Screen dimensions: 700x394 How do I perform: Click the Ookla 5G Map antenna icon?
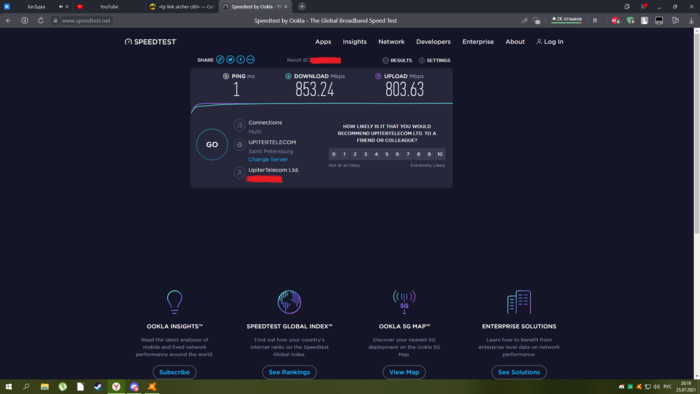click(x=404, y=302)
